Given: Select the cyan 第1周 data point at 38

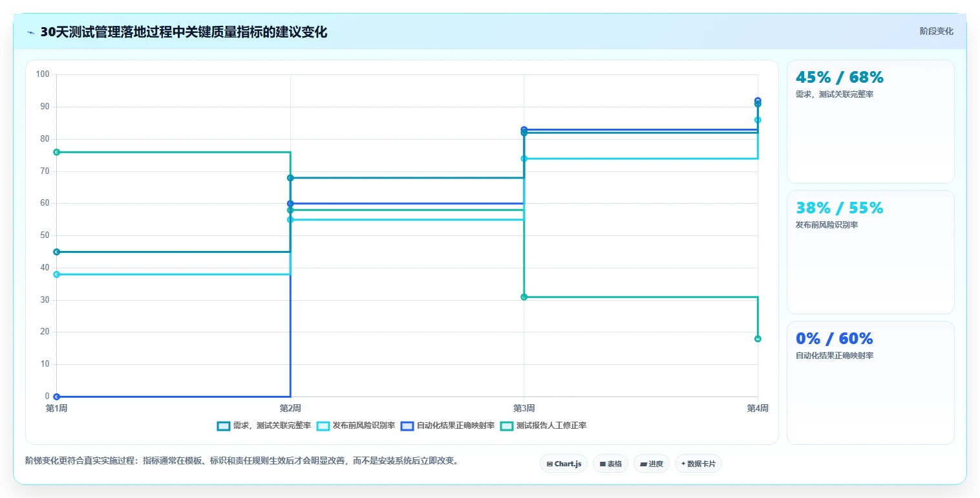Looking at the screenshot, I should click(x=56, y=274).
